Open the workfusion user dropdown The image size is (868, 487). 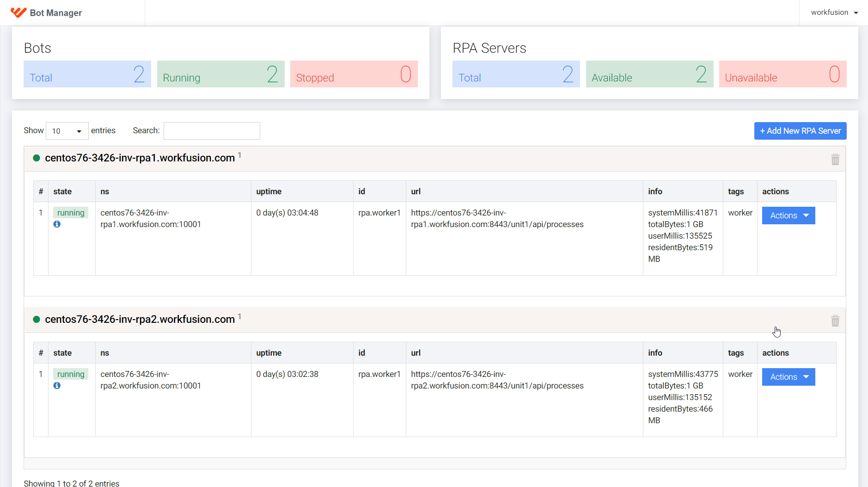click(834, 12)
